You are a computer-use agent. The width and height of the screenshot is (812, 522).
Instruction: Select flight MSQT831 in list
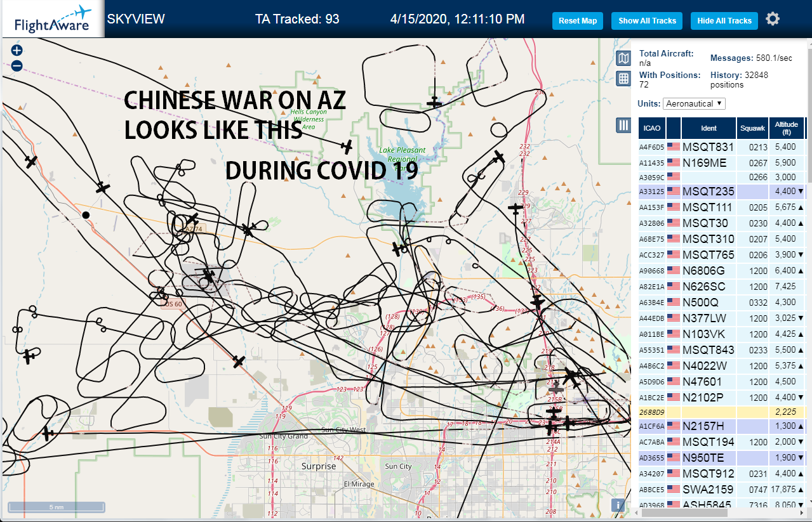click(x=722, y=147)
